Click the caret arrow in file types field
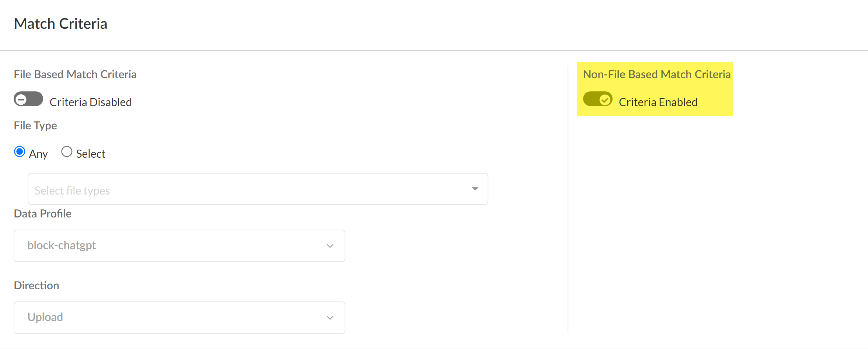 (x=475, y=189)
